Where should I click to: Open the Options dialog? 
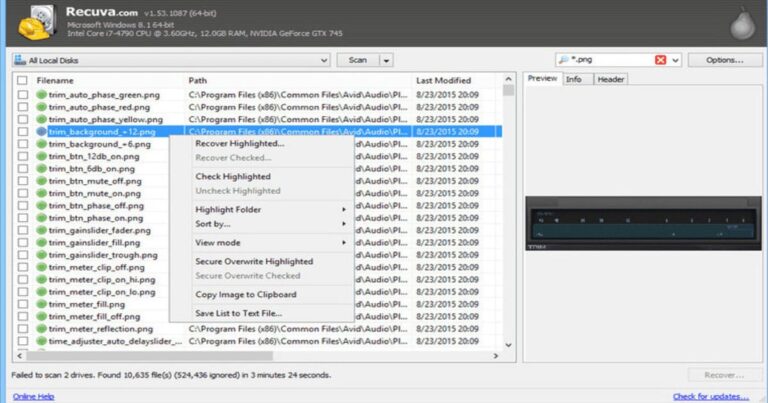(x=725, y=60)
